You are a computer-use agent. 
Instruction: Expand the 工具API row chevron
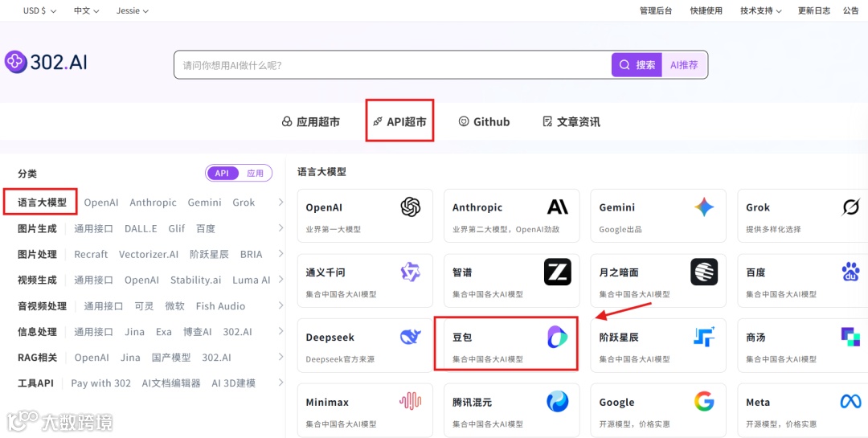(280, 383)
